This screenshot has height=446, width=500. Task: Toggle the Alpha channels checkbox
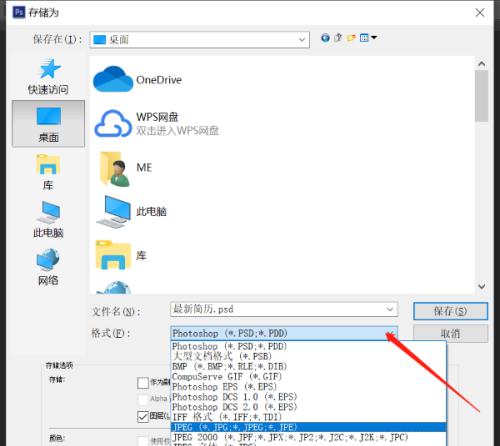point(143,399)
